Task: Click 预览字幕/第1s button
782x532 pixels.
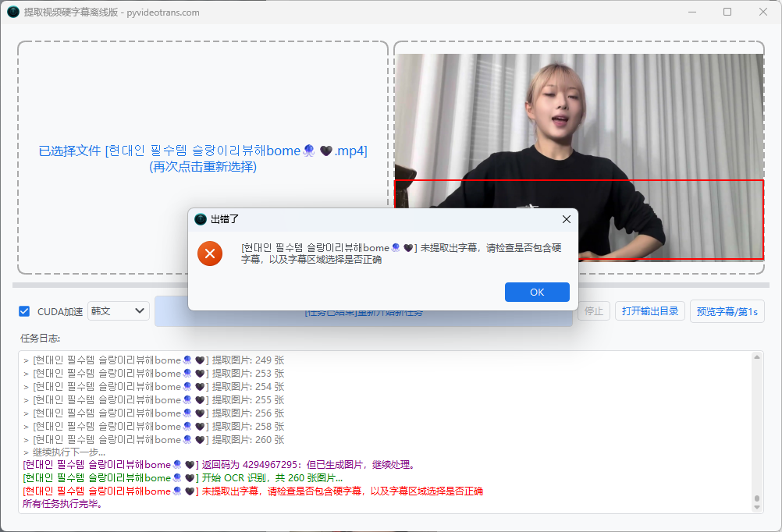Action: tap(727, 311)
